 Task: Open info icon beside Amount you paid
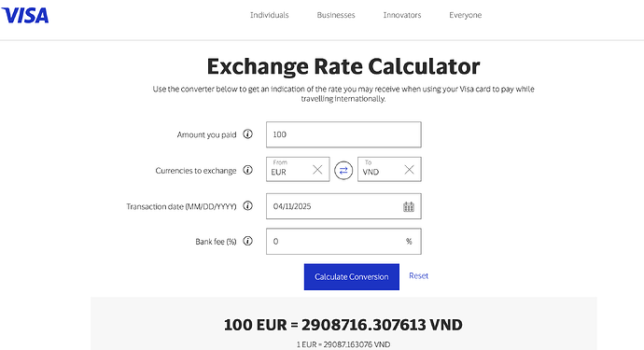point(247,133)
